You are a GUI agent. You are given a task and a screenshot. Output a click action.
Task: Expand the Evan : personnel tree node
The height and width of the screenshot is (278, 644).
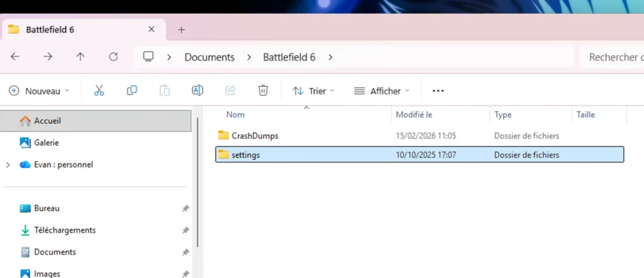click(8, 165)
